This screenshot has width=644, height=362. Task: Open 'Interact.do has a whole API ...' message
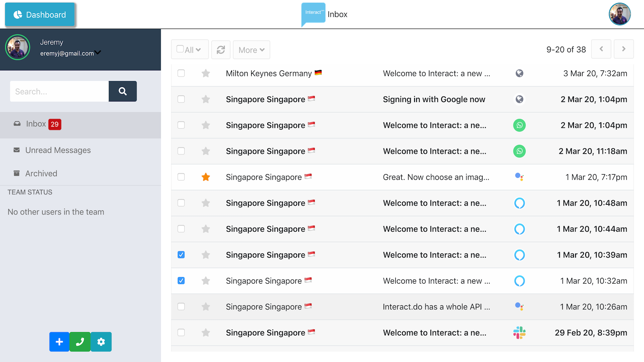pos(436,307)
